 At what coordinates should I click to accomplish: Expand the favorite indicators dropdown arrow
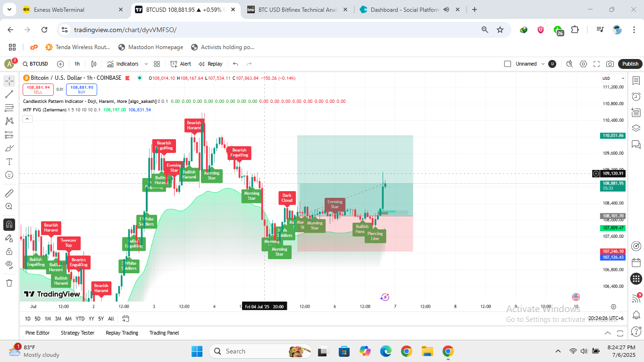click(146, 64)
